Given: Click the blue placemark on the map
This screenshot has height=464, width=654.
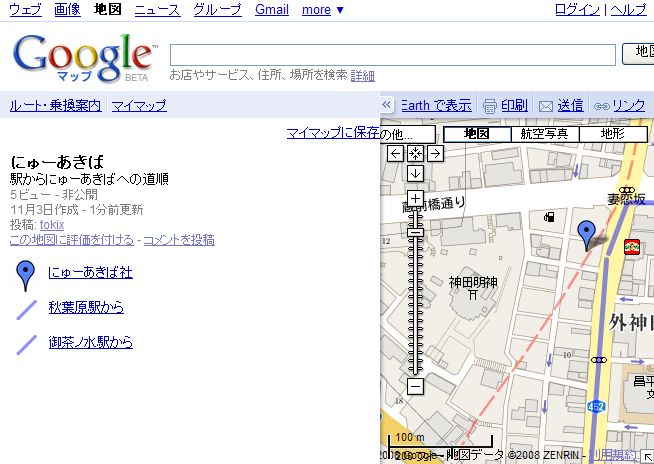Looking at the screenshot, I should point(586,235).
